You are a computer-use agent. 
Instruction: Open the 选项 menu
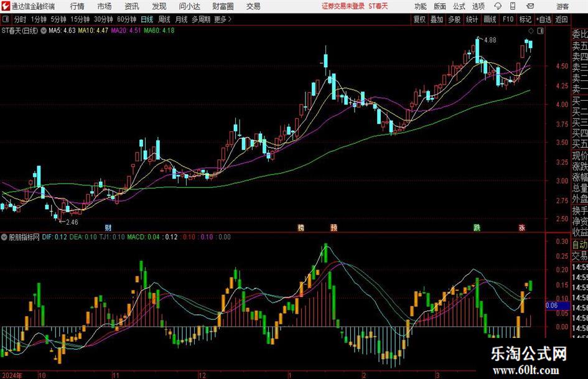point(478,6)
